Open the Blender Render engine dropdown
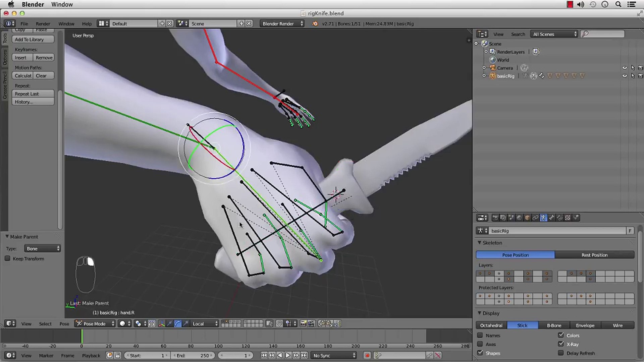The height and width of the screenshot is (362, 644). (x=282, y=23)
